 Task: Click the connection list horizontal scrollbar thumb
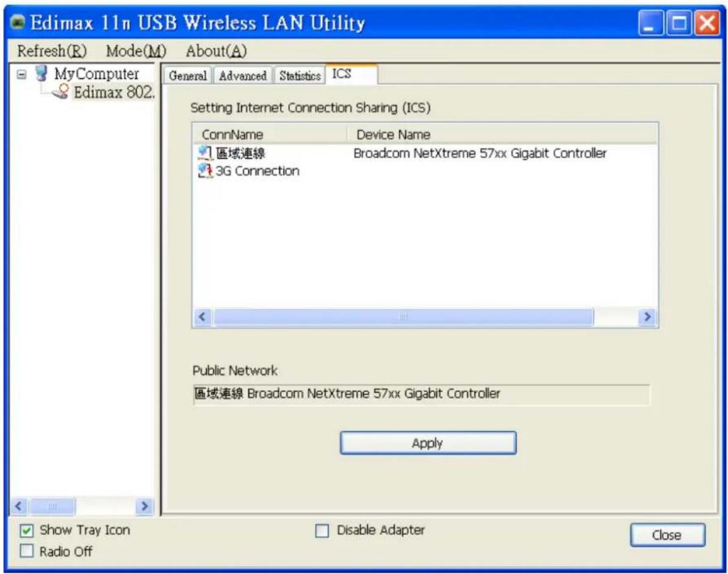(403, 316)
